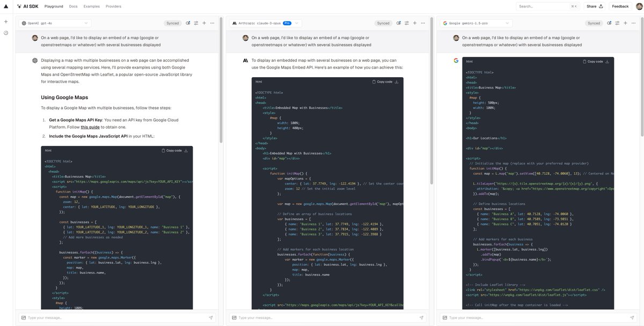The height and width of the screenshot is (326, 644).
Task: Click image attach icon in gpt-4o message box
Action: (x=24, y=317)
